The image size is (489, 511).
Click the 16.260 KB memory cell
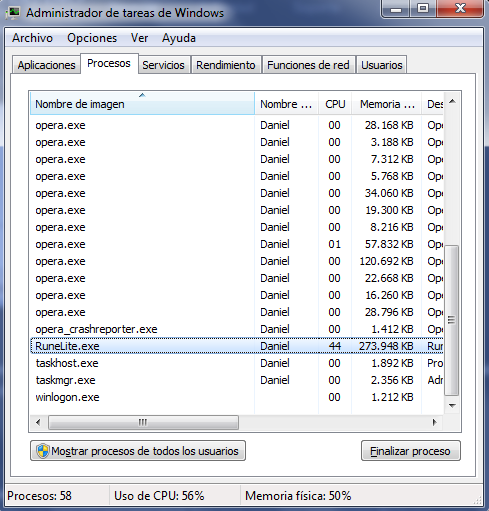tap(389, 295)
